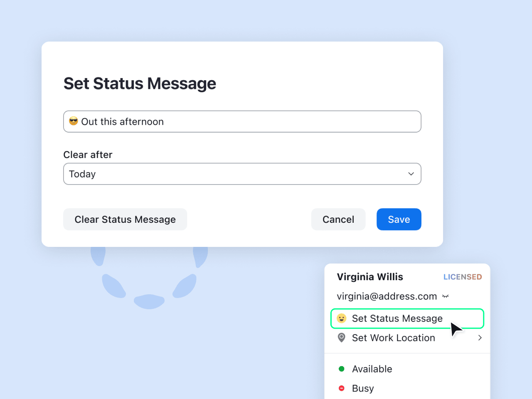Click the smiley icon beside Set Status Message
This screenshot has height=399, width=532.
[342, 318]
